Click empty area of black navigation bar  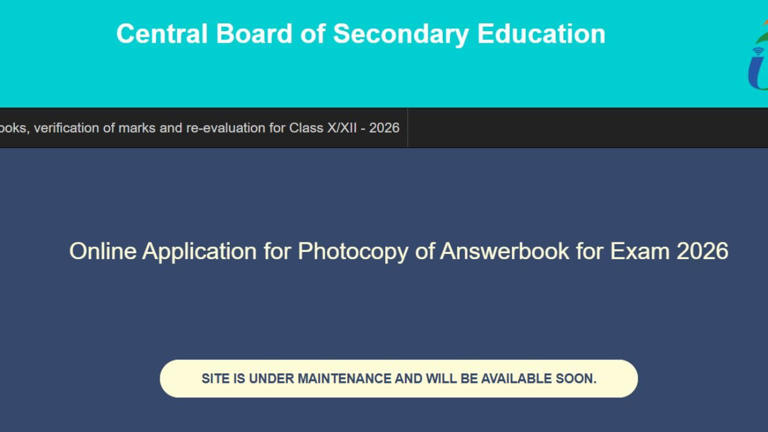pos(588,128)
